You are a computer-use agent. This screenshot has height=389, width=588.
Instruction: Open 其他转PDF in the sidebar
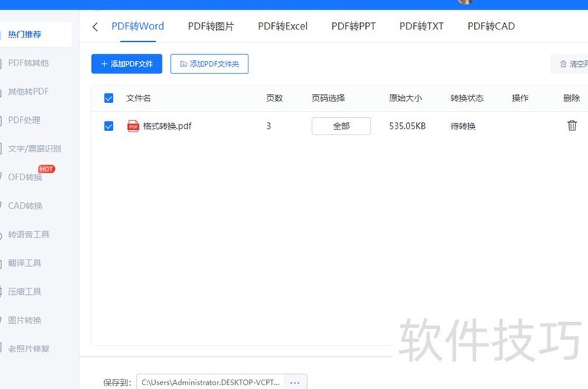coord(29,91)
